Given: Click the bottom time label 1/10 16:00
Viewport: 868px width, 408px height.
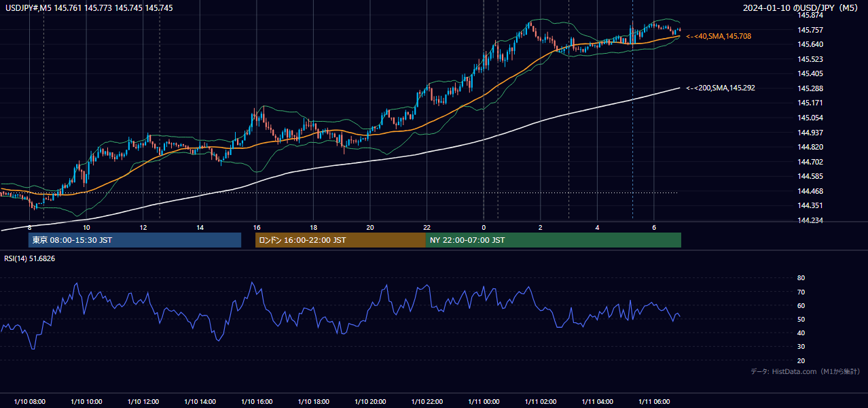Looking at the screenshot, I should coord(257,402).
